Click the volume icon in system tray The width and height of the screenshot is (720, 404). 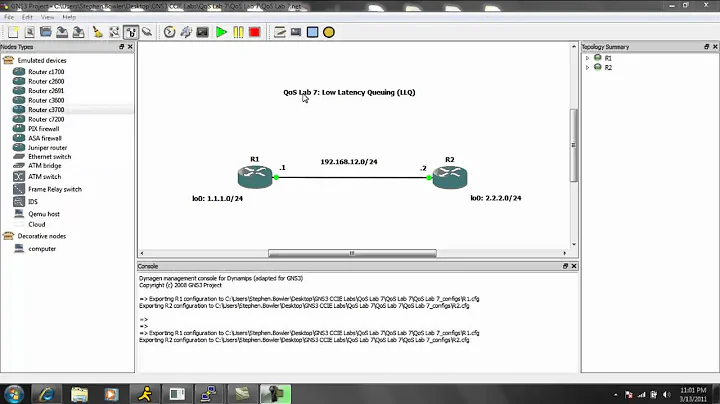[667, 394]
